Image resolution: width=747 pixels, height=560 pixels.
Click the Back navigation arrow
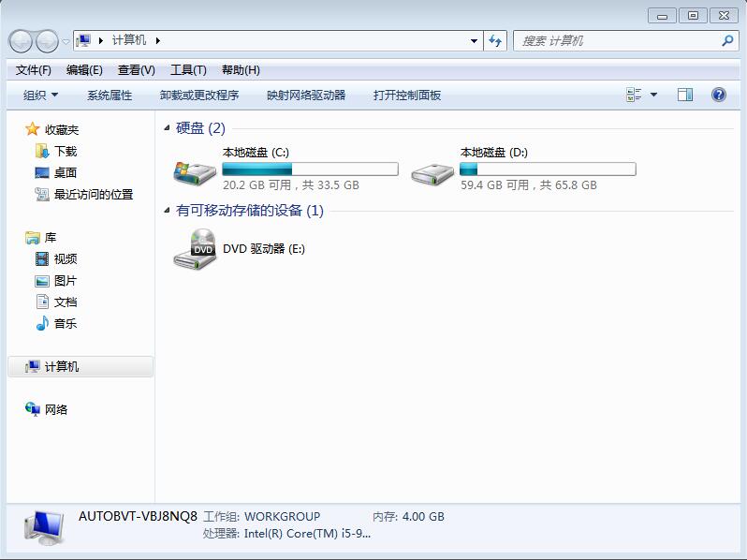point(21,40)
